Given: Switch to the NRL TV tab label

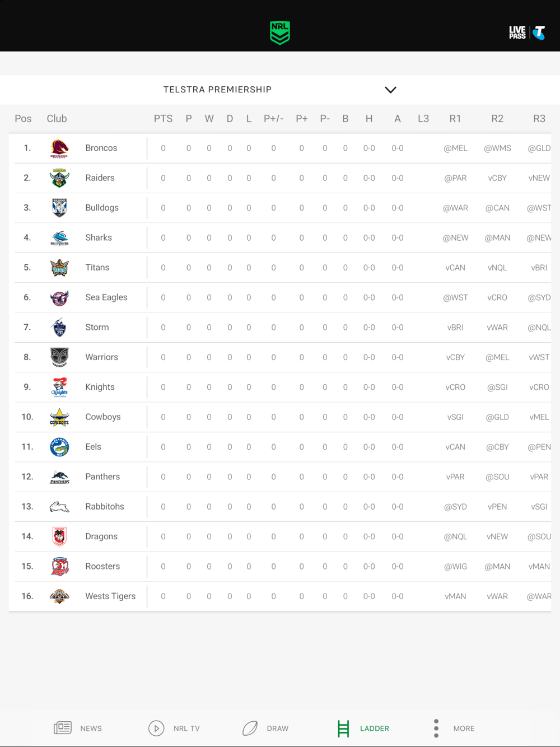Looking at the screenshot, I should (x=186, y=729).
